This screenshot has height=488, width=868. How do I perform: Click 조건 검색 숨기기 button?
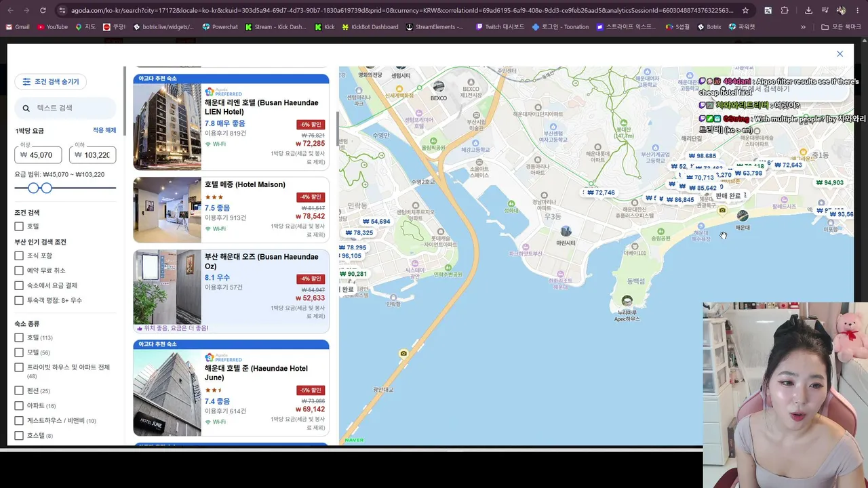coord(50,82)
